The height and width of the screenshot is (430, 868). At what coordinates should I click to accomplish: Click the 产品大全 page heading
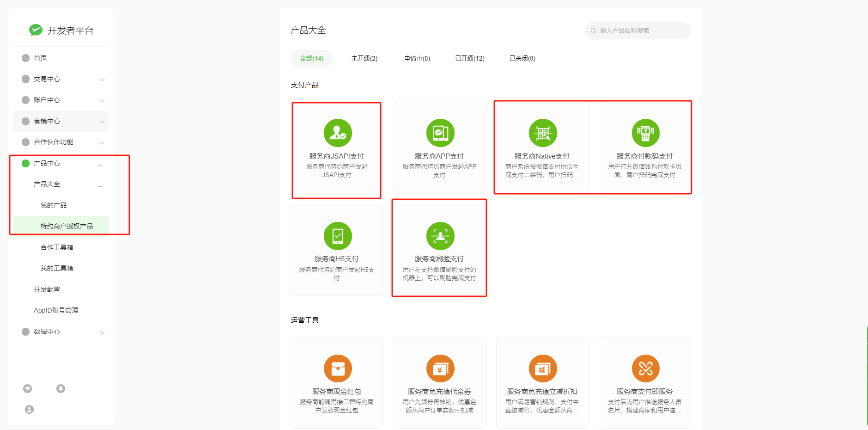[308, 31]
